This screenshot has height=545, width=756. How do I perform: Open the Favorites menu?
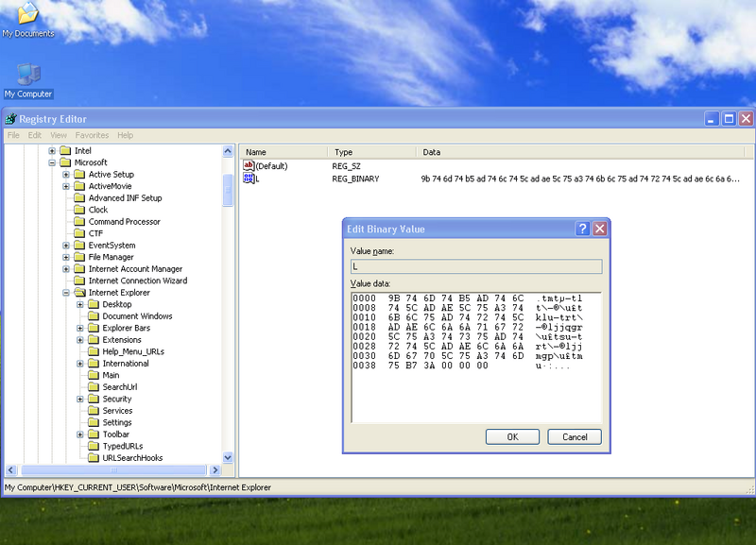pyautogui.click(x=92, y=135)
